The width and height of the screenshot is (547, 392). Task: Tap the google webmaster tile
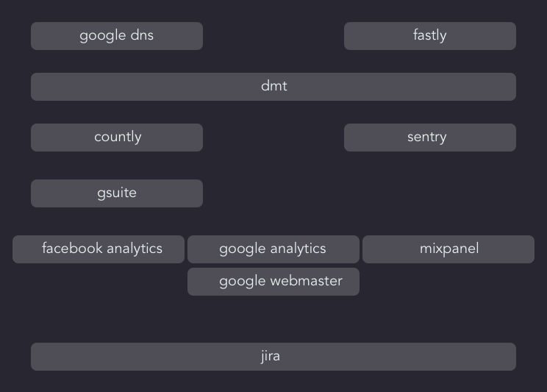[x=273, y=282]
